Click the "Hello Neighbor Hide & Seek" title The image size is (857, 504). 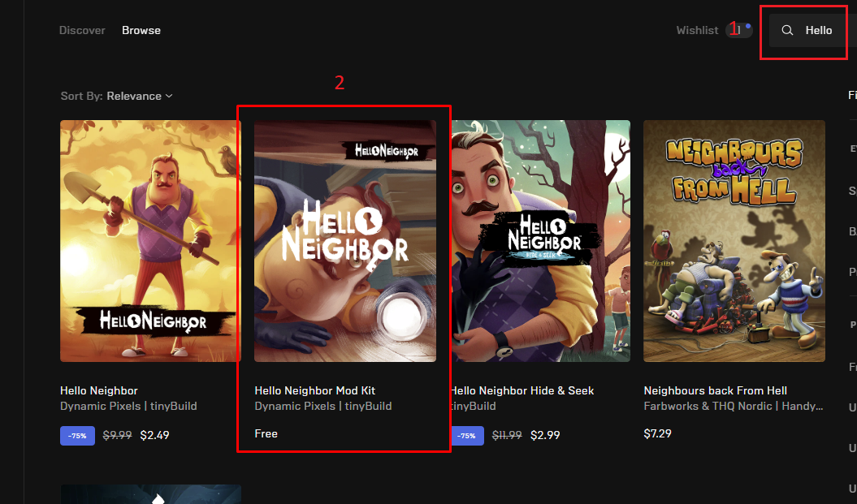pyautogui.click(x=522, y=390)
